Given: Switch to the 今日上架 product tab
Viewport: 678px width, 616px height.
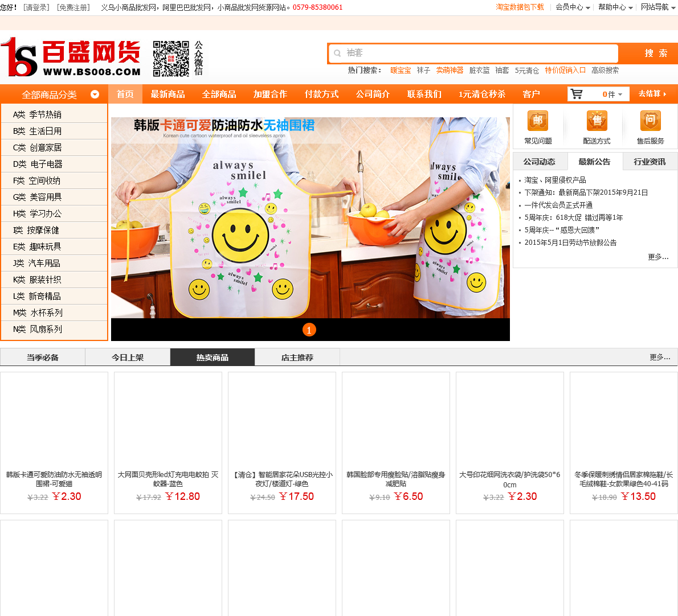Looking at the screenshot, I should pyautogui.click(x=128, y=357).
